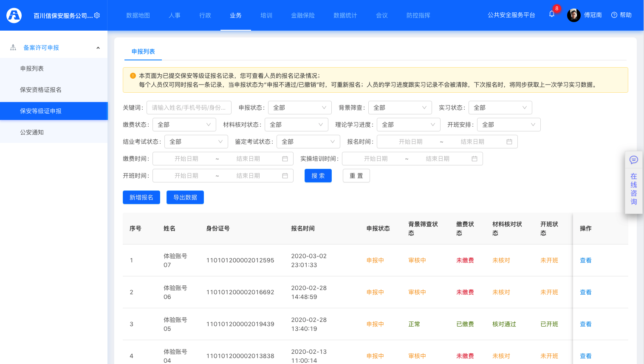Select 业务 in top navigation

(x=236, y=15)
